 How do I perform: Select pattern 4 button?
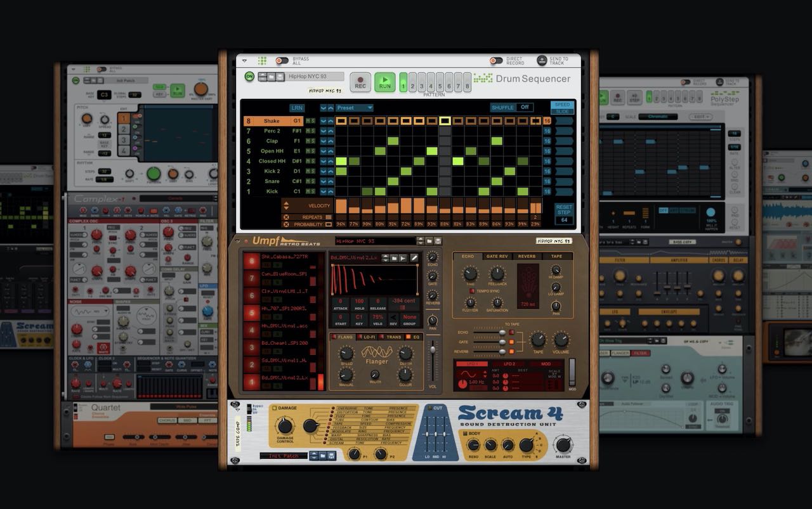tap(431, 86)
